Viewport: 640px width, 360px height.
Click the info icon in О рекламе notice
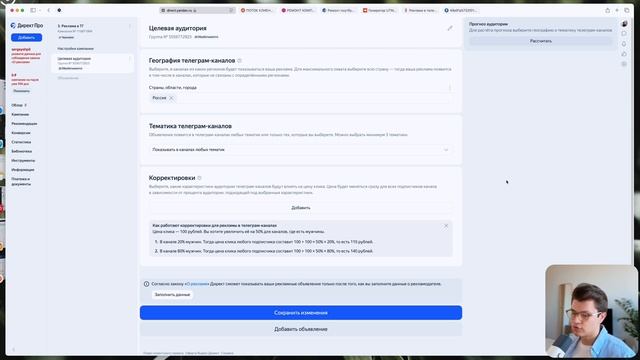[147, 284]
